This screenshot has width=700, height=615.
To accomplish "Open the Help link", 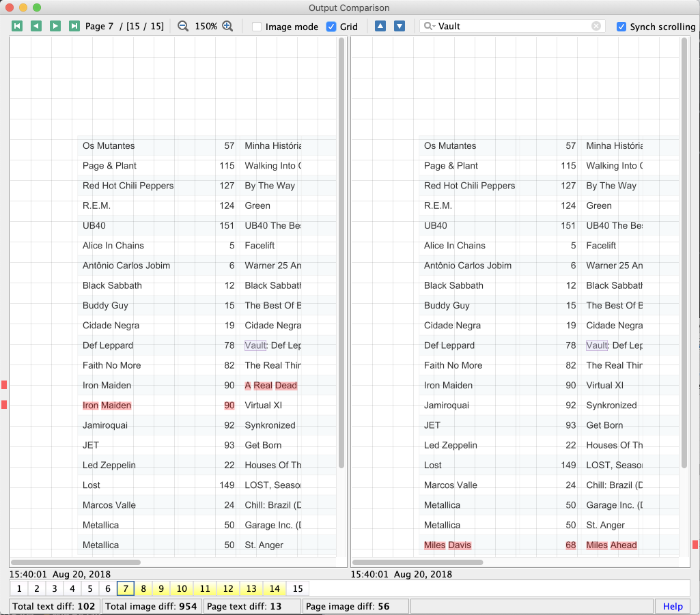I will [673, 606].
